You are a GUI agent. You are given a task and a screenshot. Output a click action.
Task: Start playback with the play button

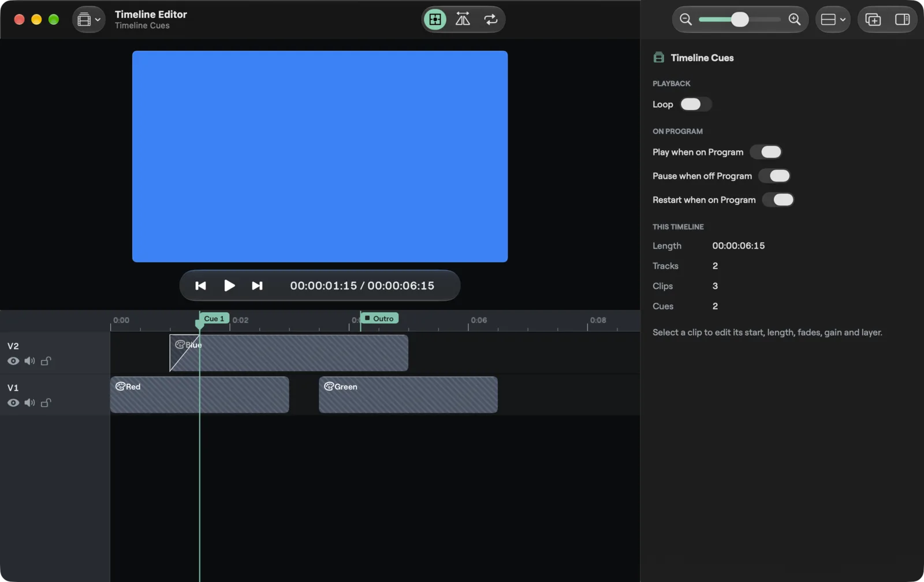click(229, 286)
